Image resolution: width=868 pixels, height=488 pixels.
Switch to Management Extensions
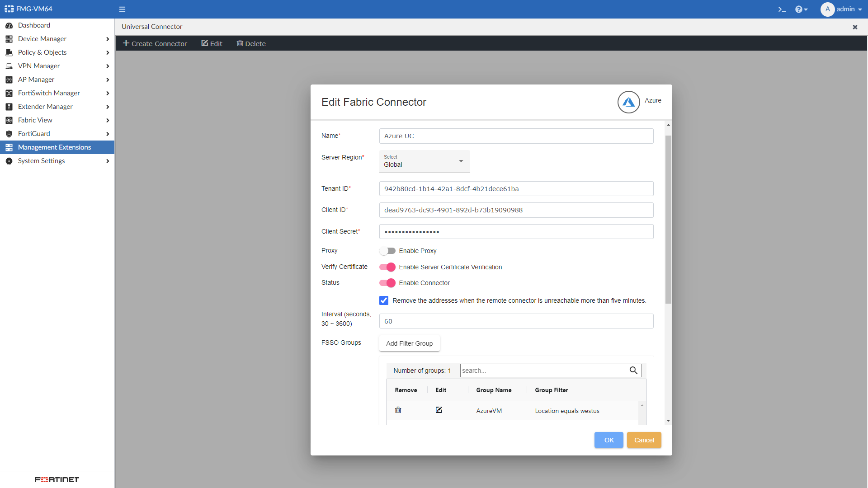coord(54,147)
